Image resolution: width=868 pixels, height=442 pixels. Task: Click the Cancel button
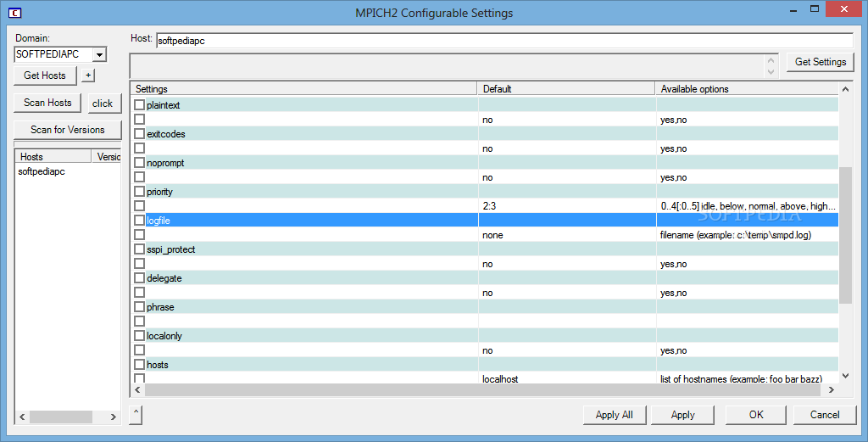tap(825, 415)
